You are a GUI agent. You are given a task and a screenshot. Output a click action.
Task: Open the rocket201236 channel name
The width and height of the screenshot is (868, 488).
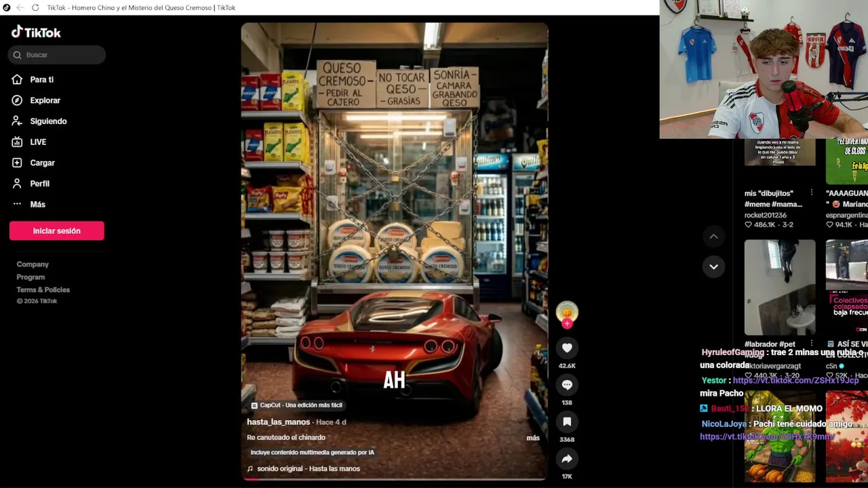766,216
